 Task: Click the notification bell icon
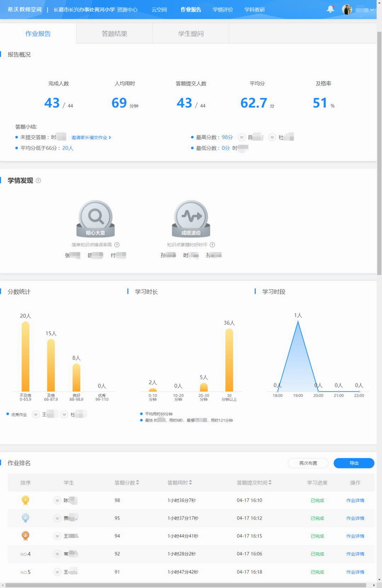click(x=330, y=9)
